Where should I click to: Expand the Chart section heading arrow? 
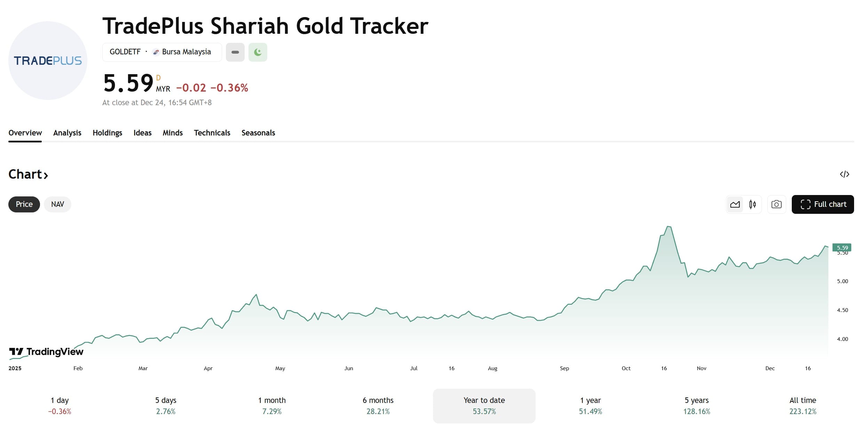tap(46, 175)
